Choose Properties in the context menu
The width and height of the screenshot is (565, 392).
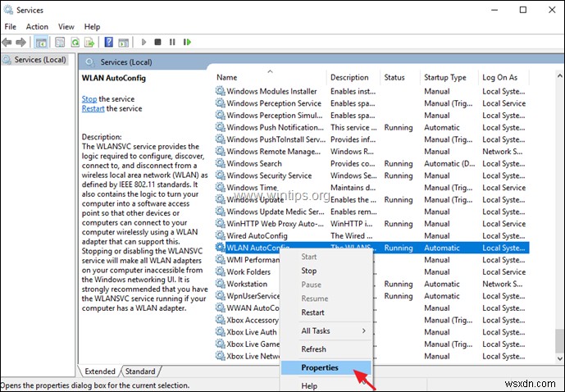320,368
